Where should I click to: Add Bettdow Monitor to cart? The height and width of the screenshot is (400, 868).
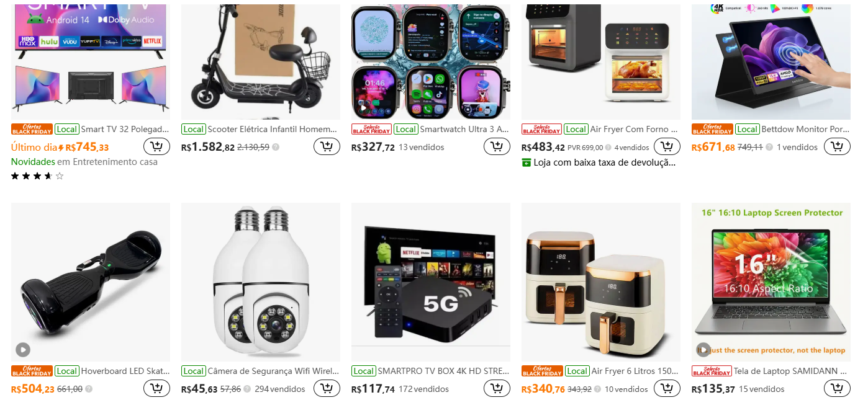point(837,147)
